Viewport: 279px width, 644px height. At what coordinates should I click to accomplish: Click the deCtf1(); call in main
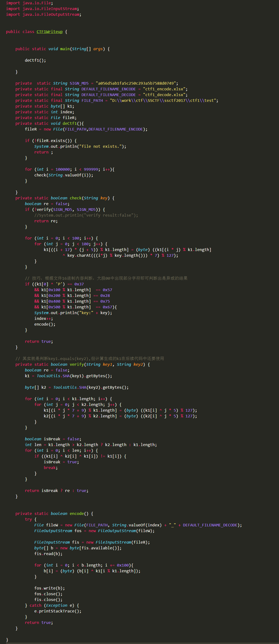coord(35,60)
